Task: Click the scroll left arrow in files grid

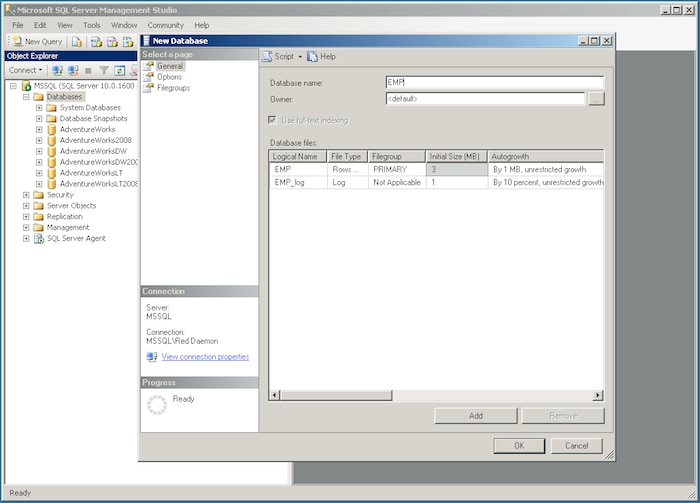Action: (275, 395)
